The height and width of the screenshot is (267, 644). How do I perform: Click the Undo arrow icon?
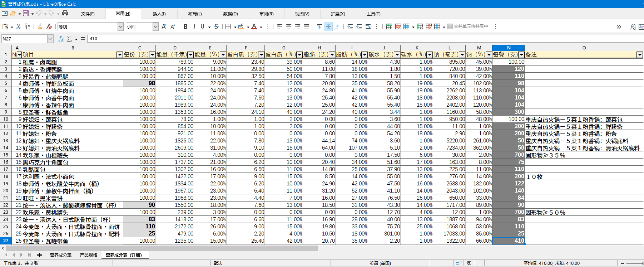[x=39, y=13]
